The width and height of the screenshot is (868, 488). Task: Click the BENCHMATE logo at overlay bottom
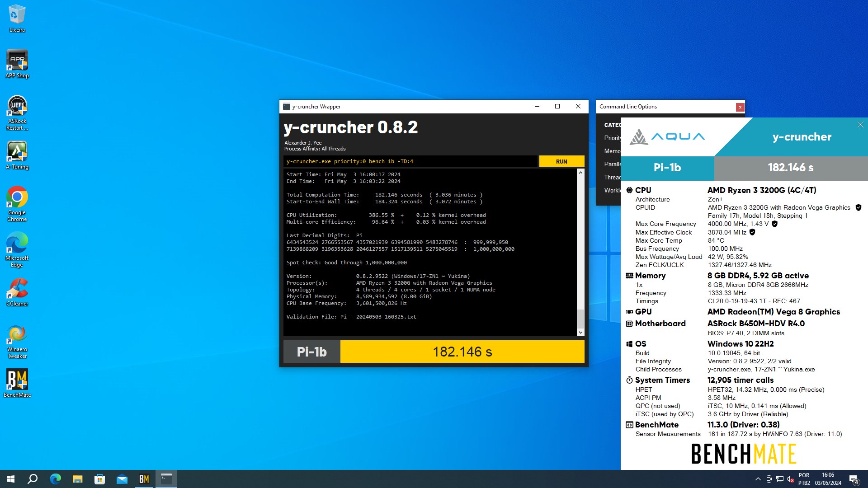tap(744, 454)
